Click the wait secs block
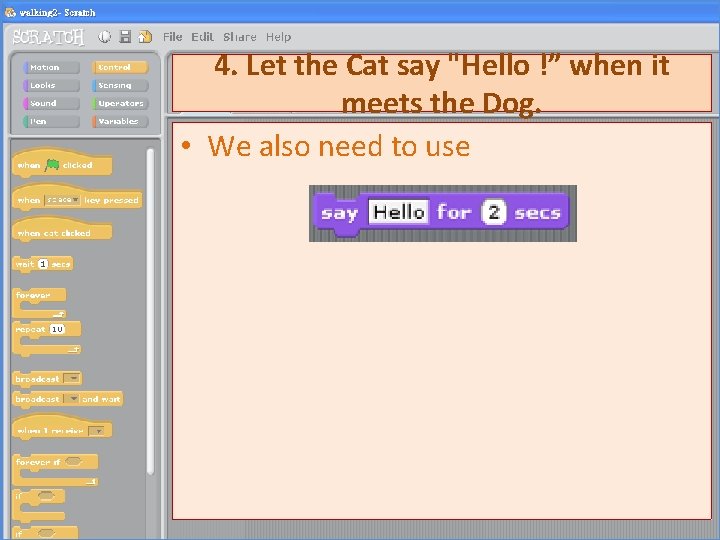Image resolution: width=720 pixels, height=540 pixels. coord(43,264)
